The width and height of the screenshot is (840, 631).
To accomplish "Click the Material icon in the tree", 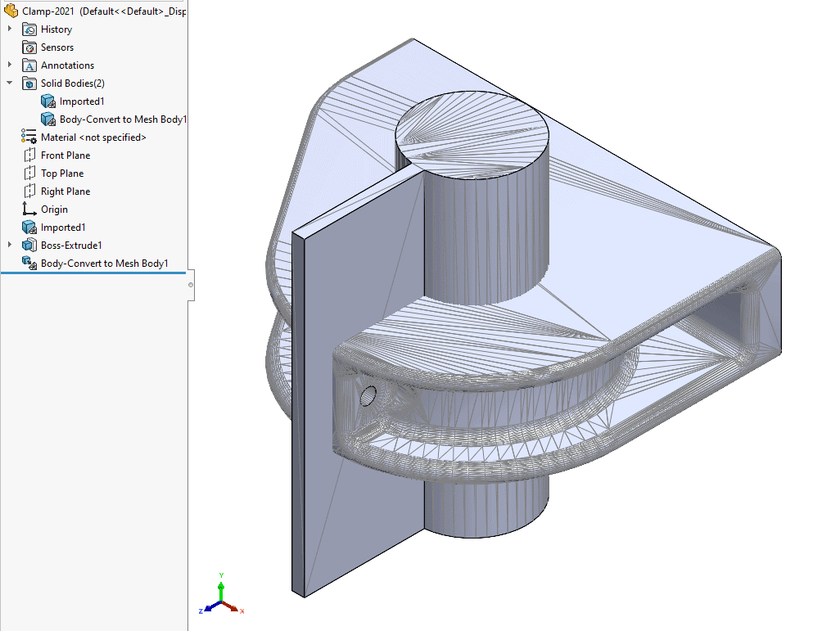I will 30,137.
